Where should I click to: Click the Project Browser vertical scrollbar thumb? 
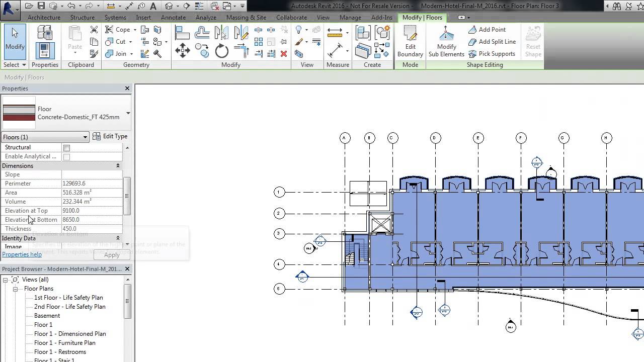[127, 301]
